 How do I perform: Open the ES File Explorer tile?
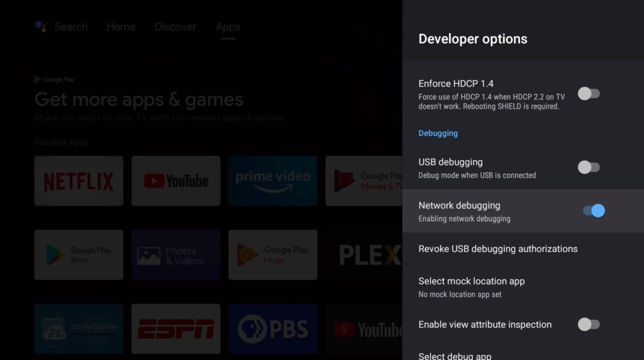79,329
